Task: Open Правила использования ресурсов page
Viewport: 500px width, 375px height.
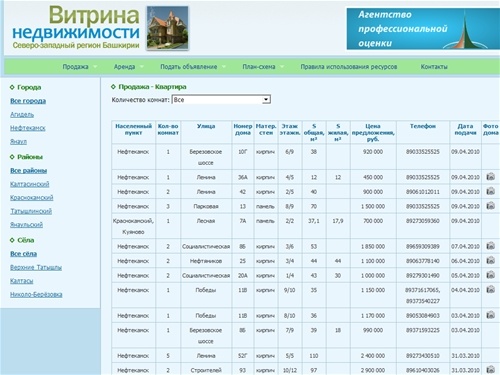Action: click(349, 67)
